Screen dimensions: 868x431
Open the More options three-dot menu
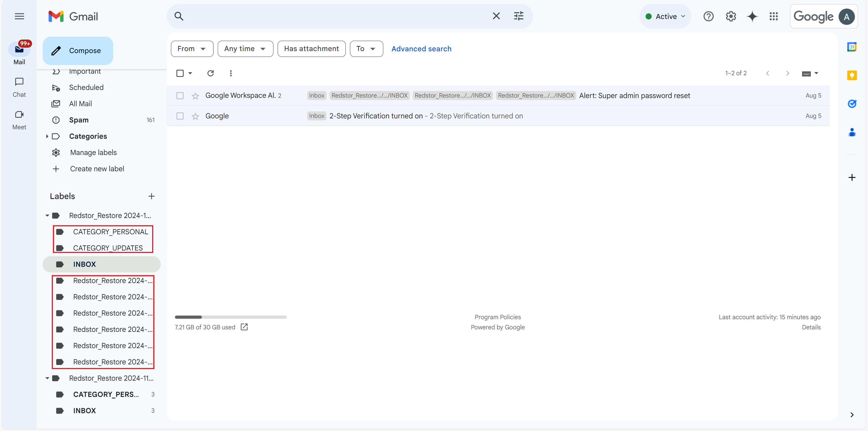click(x=231, y=73)
